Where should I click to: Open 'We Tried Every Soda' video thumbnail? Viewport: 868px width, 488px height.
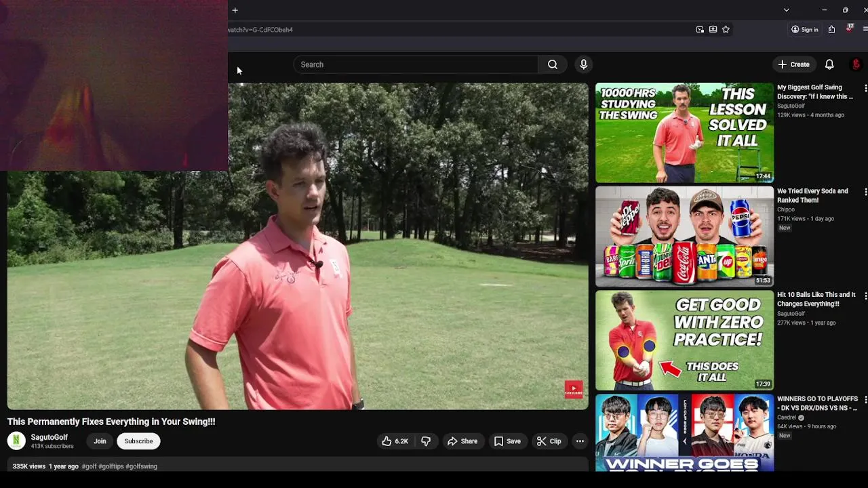[x=684, y=237]
